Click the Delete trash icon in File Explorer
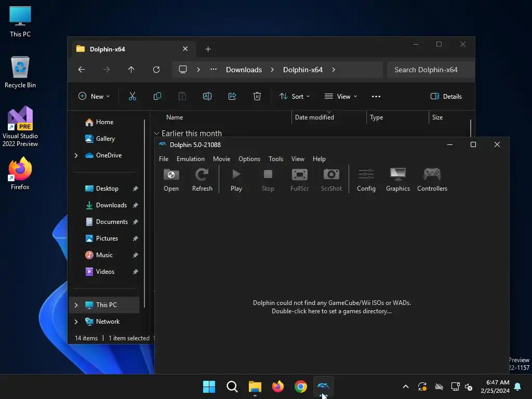532x399 pixels. point(257,96)
